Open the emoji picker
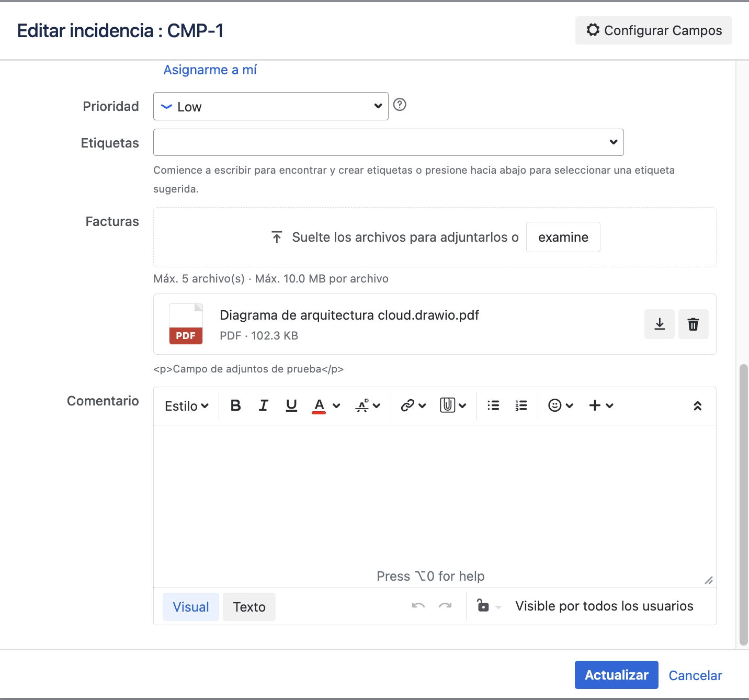Viewport: 749px width, 700px height. click(x=561, y=405)
